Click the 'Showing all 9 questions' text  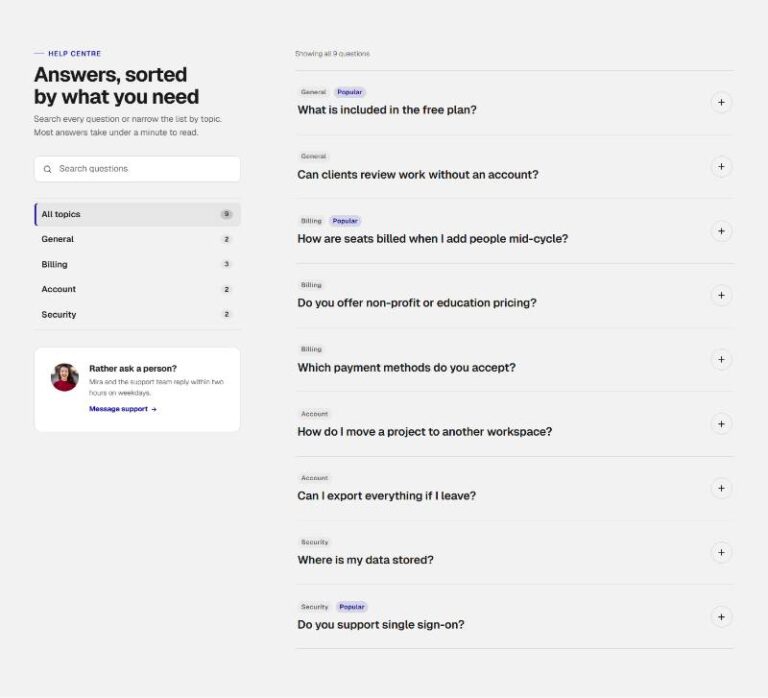(x=332, y=53)
